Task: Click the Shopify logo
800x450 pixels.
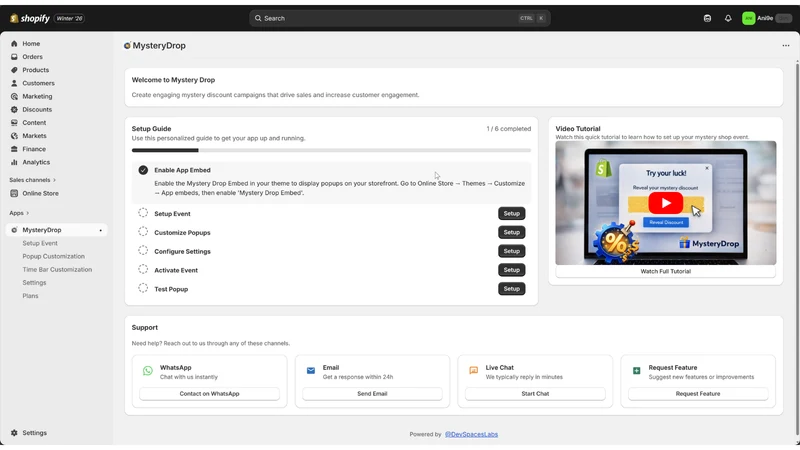Action: click(30, 18)
